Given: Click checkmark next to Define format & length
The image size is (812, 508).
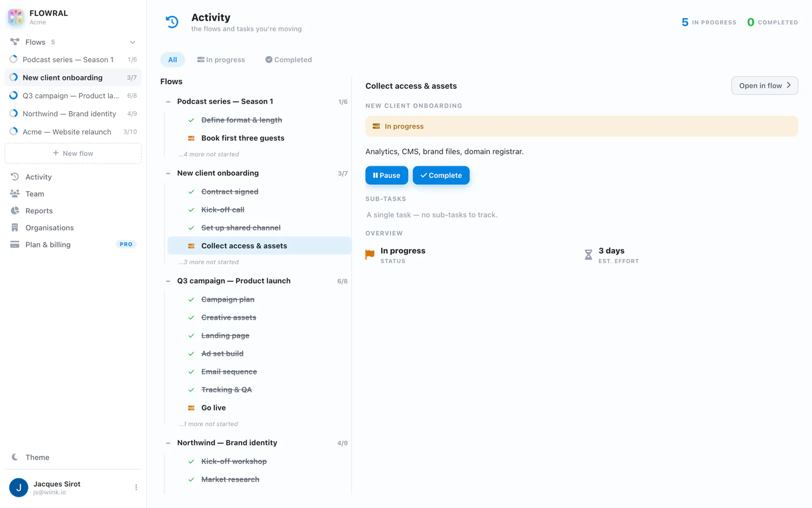Looking at the screenshot, I should click(191, 120).
